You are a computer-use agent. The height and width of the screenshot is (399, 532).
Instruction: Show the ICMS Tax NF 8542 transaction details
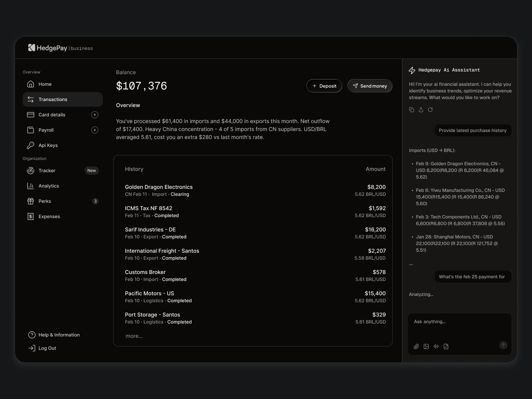[148, 208]
